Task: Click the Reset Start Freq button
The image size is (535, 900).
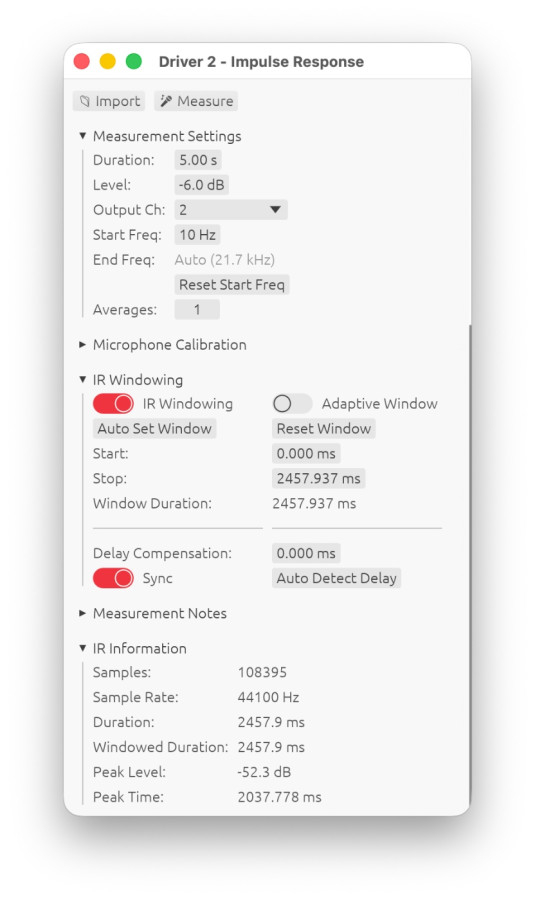Action: [232, 285]
